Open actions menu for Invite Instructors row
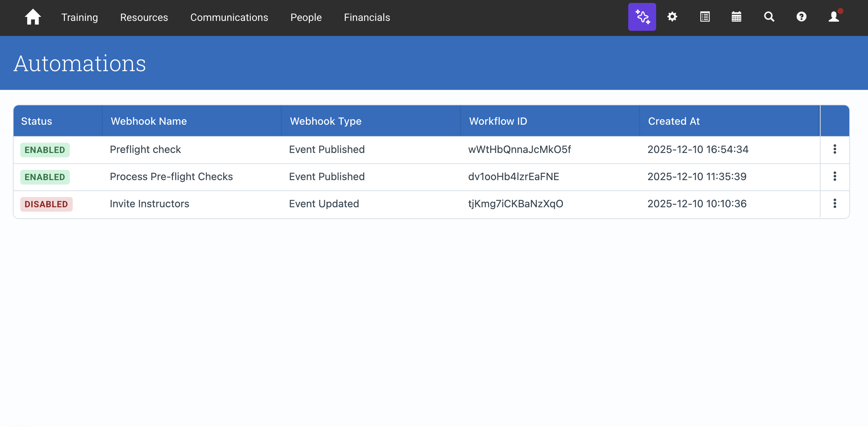Image resolution: width=868 pixels, height=427 pixels. click(x=835, y=204)
